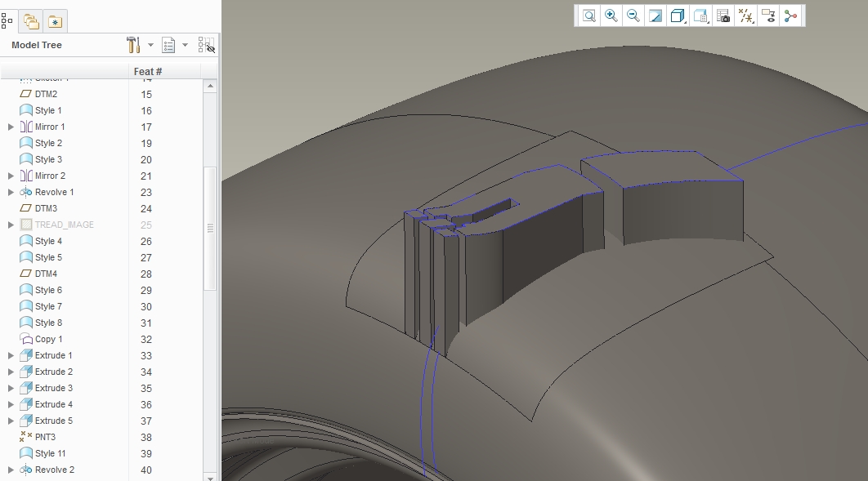The height and width of the screenshot is (481, 868).
Task: Click the Refit zoom-to-fit icon
Action: tap(589, 16)
